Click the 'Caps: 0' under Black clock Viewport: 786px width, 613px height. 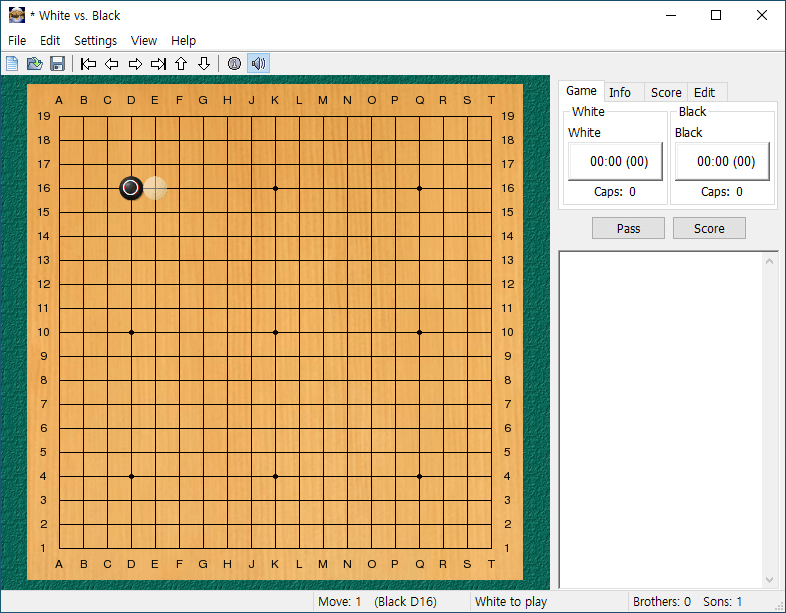point(721,191)
